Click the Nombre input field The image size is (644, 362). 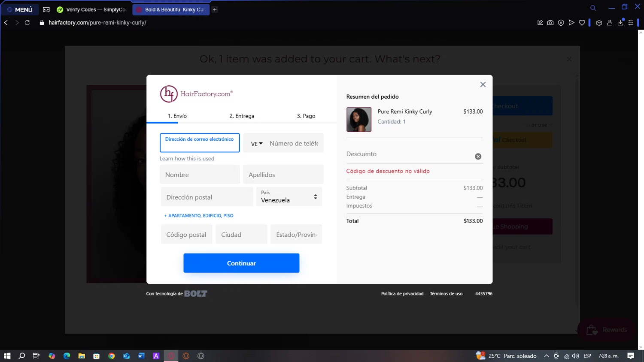click(x=200, y=175)
